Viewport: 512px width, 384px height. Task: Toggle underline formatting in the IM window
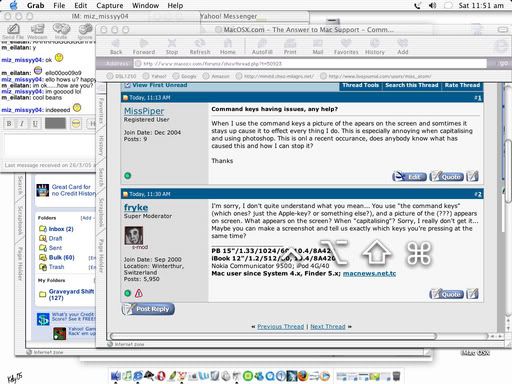35,124
